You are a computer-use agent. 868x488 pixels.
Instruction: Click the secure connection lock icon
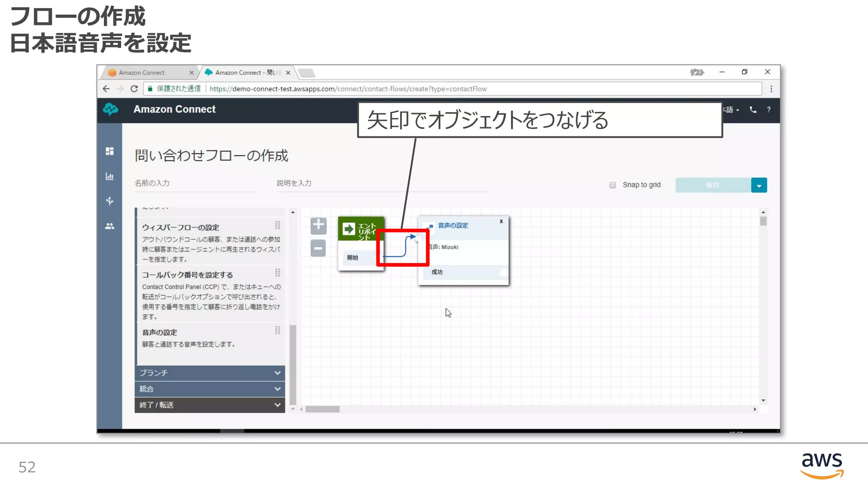pos(150,89)
